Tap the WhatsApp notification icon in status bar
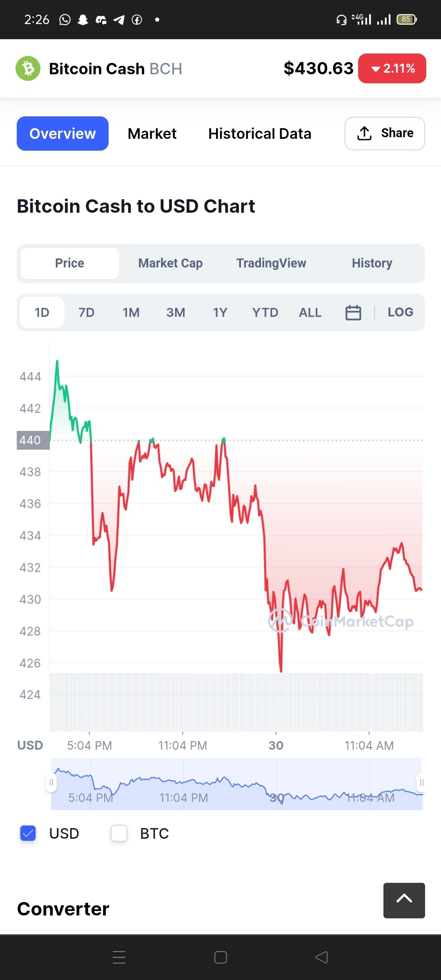The height and width of the screenshot is (980, 441). click(65, 20)
